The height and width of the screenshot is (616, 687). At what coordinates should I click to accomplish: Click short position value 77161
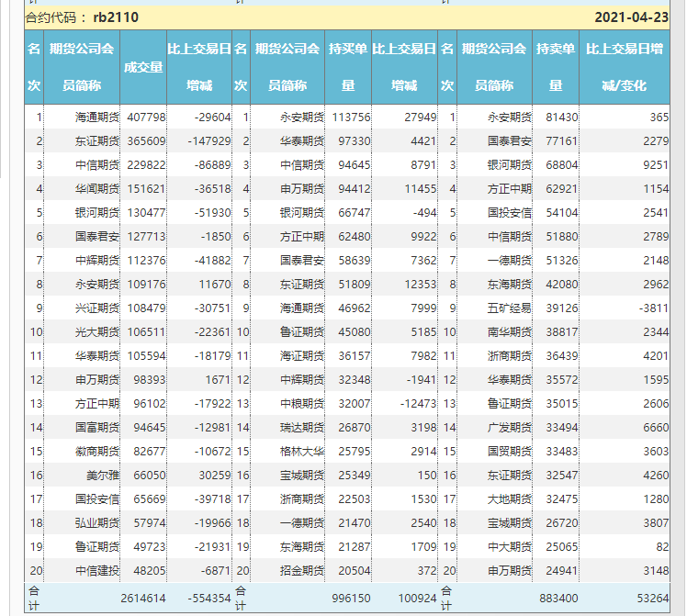coord(562,141)
